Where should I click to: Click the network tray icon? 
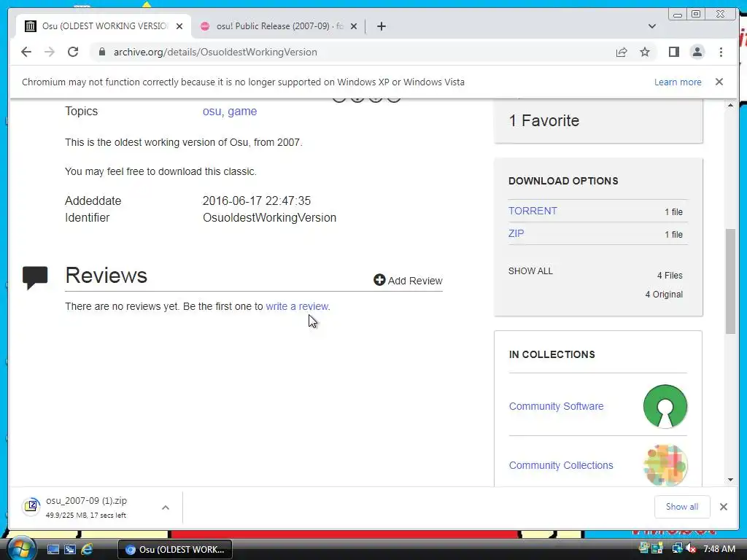point(676,548)
